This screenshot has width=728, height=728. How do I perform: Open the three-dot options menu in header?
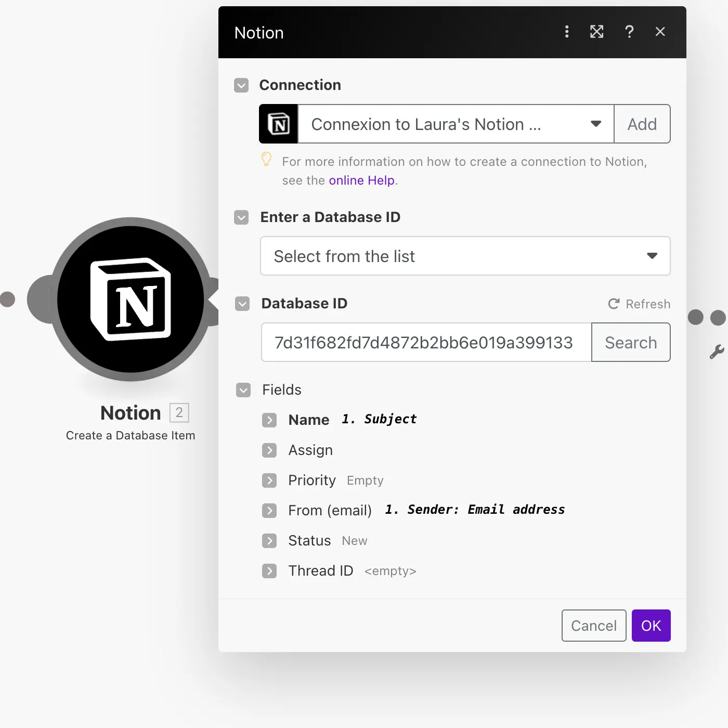click(567, 32)
